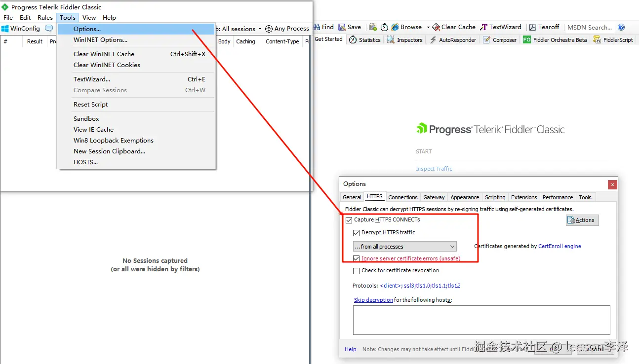639x364 pixels.
Task: Open TextWizard from the toolbar
Action: pos(501,27)
